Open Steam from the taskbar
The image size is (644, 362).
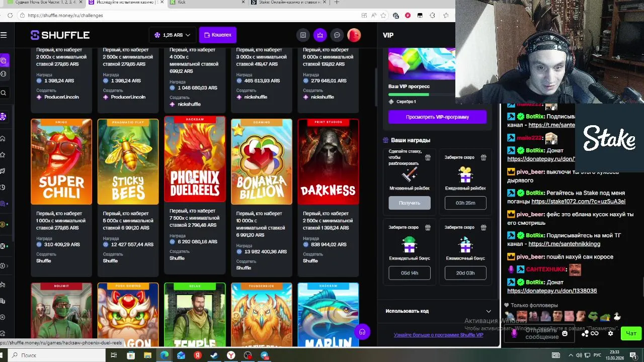(214, 355)
